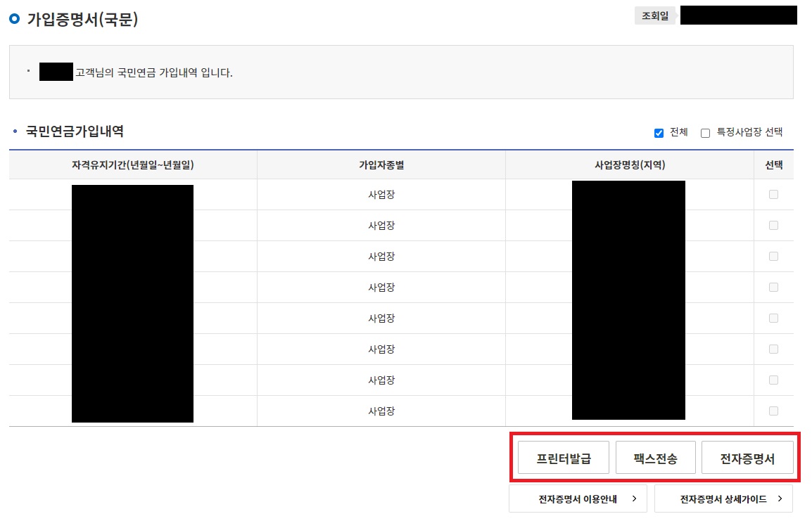Uncheck the 전체 checkbox
Screen dimensions: 812x521
(x=659, y=132)
